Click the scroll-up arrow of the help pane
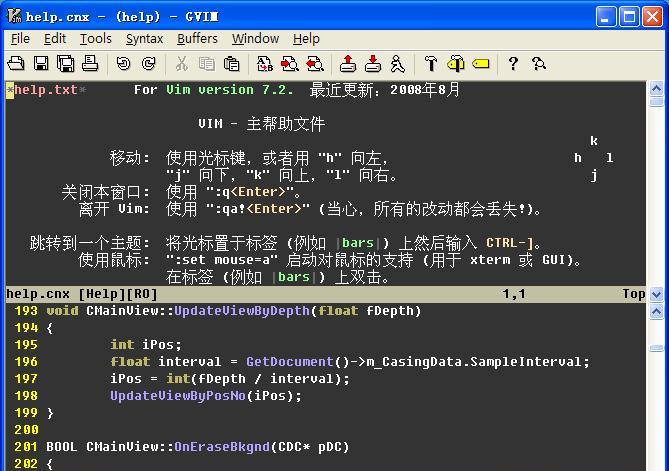 (656, 89)
